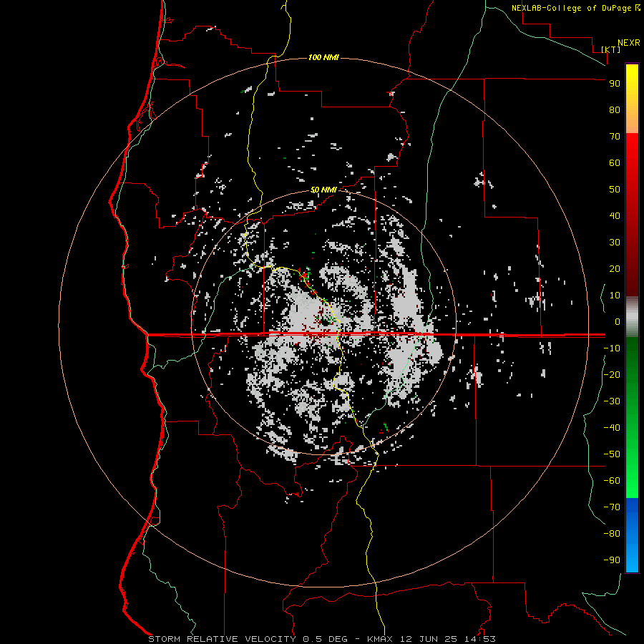Viewport: 644px width, 644px height.
Task: Click the -10 value on the velocity scale
Action: click(x=612, y=348)
